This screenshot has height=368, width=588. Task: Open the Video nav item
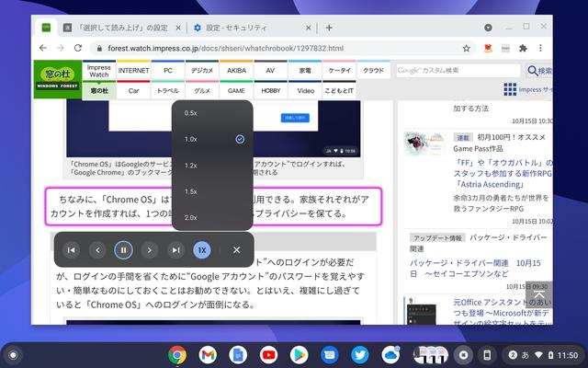coord(305,90)
